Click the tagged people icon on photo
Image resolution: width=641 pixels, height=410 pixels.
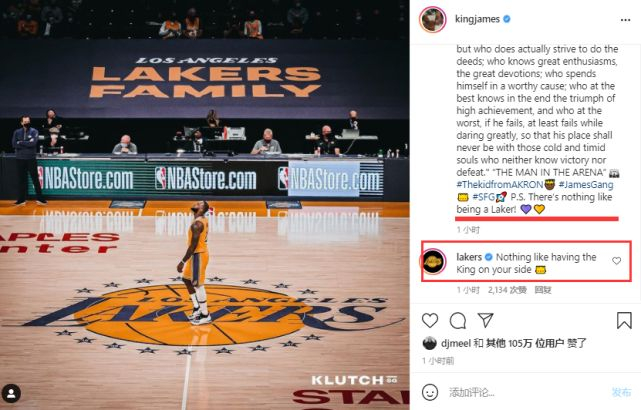(11, 394)
